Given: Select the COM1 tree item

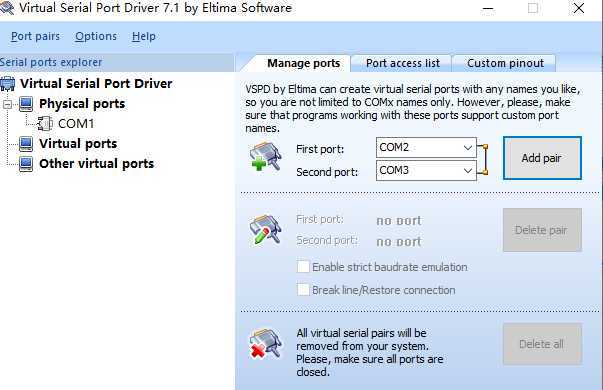Looking at the screenshot, I should pyautogui.click(x=76, y=123).
